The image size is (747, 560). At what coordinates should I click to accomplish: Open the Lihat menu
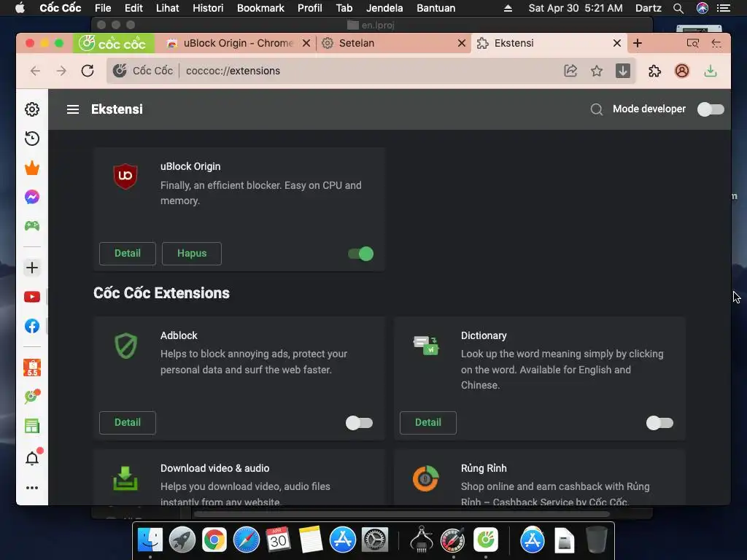pyautogui.click(x=168, y=8)
